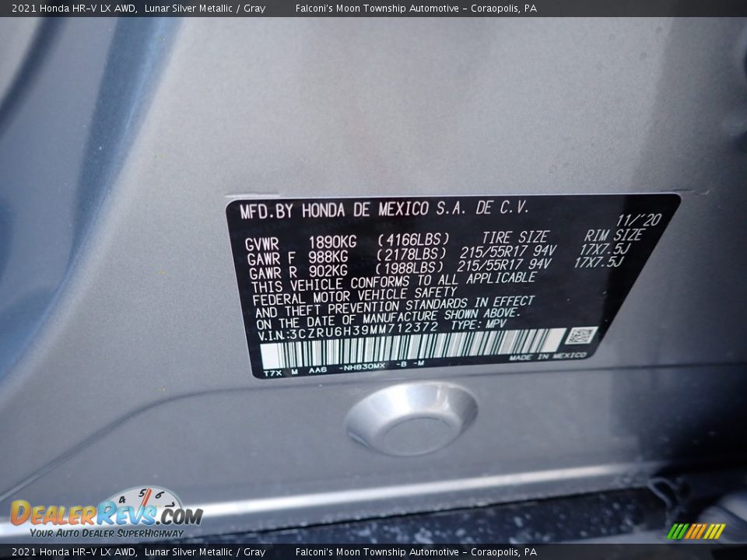The height and width of the screenshot is (560, 747).
Task: Click the manufacture date "11/20"
Action: pos(638,219)
